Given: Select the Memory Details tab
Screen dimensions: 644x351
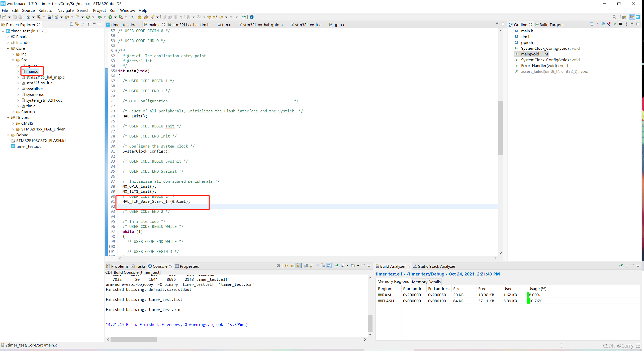Looking at the screenshot, I should coord(426,282).
